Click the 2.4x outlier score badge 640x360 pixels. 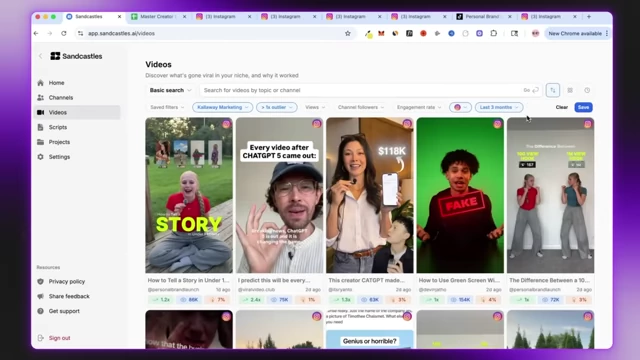(252, 300)
